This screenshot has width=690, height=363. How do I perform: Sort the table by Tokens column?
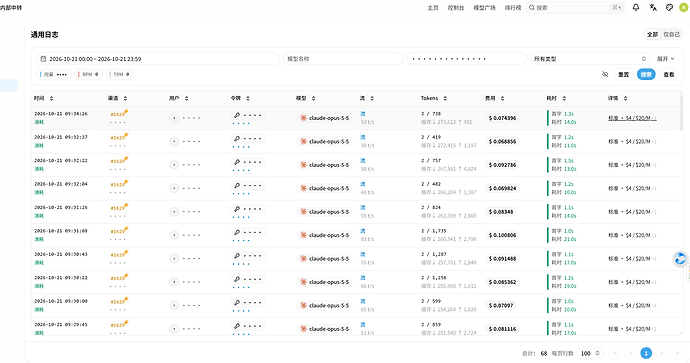point(434,98)
